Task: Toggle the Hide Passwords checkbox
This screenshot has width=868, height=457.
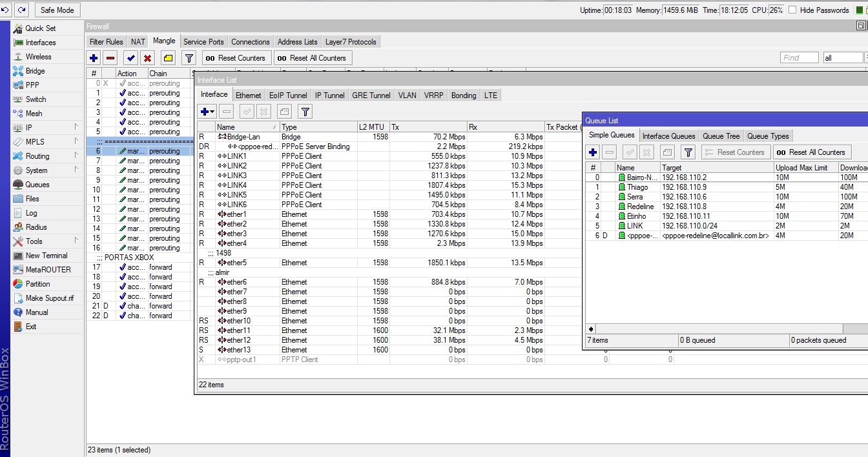Action: [x=792, y=10]
